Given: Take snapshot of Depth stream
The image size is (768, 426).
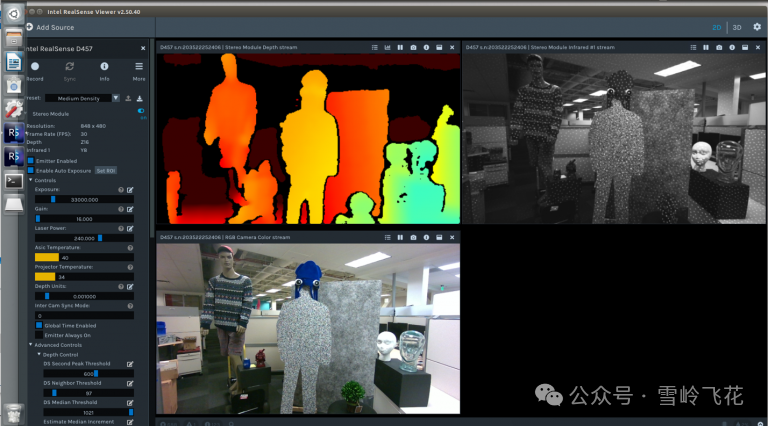Looking at the screenshot, I should [413, 47].
